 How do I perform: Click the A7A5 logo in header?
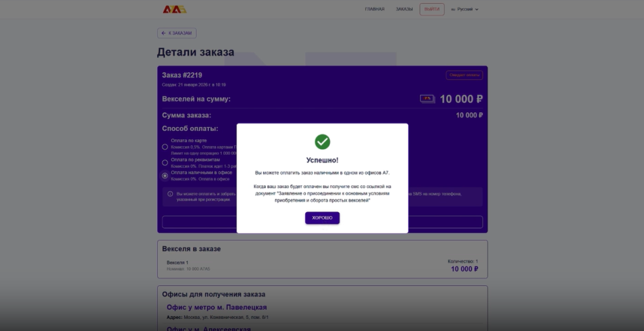174,9
